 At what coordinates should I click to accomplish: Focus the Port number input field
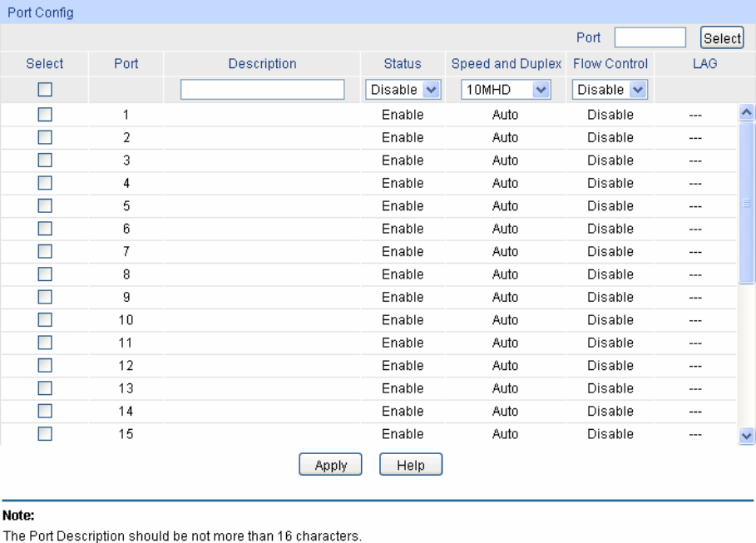tap(650, 38)
